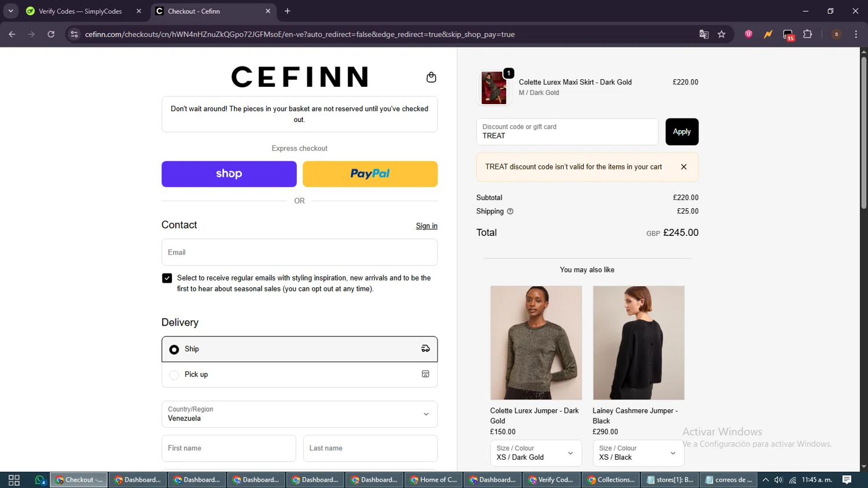The width and height of the screenshot is (868, 488).
Task: Open the tab search dropdown arrow
Action: 10,11
